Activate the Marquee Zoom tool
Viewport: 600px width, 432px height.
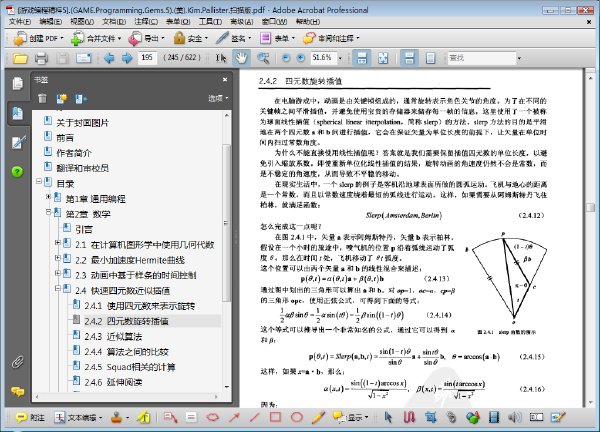263,58
